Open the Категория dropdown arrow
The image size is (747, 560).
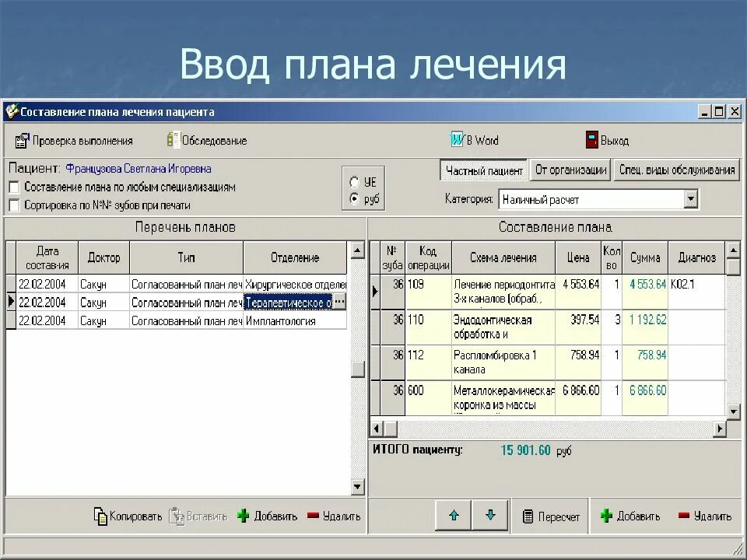point(691,200)
